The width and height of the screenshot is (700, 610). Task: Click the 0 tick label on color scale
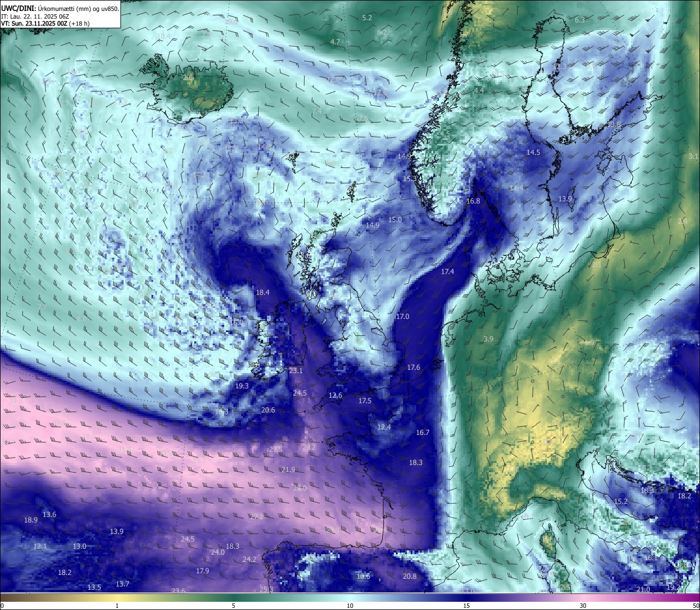[2, 606]
